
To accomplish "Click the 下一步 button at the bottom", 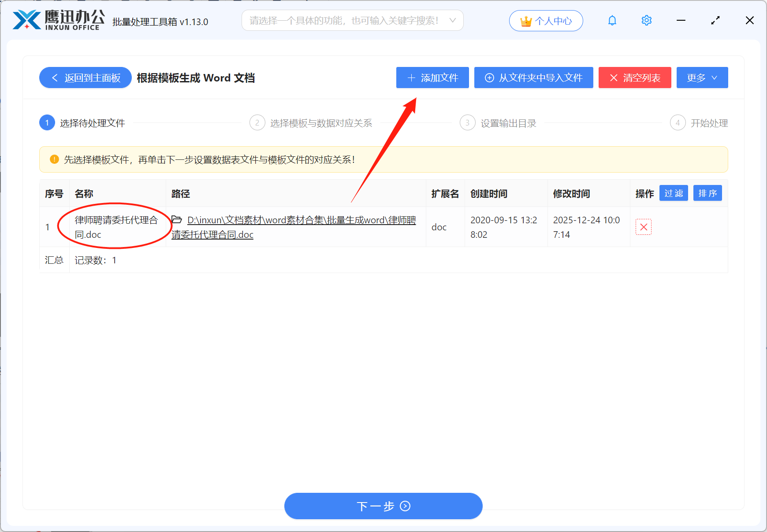I will coord(383,506).
